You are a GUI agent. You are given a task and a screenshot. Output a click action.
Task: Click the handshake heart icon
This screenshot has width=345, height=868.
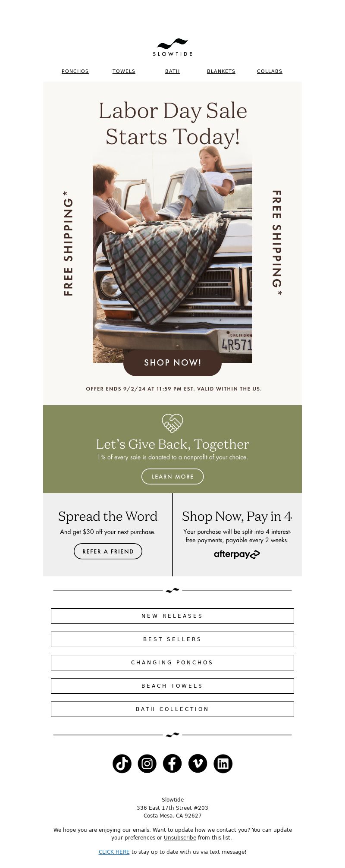[x=172, y=423]
